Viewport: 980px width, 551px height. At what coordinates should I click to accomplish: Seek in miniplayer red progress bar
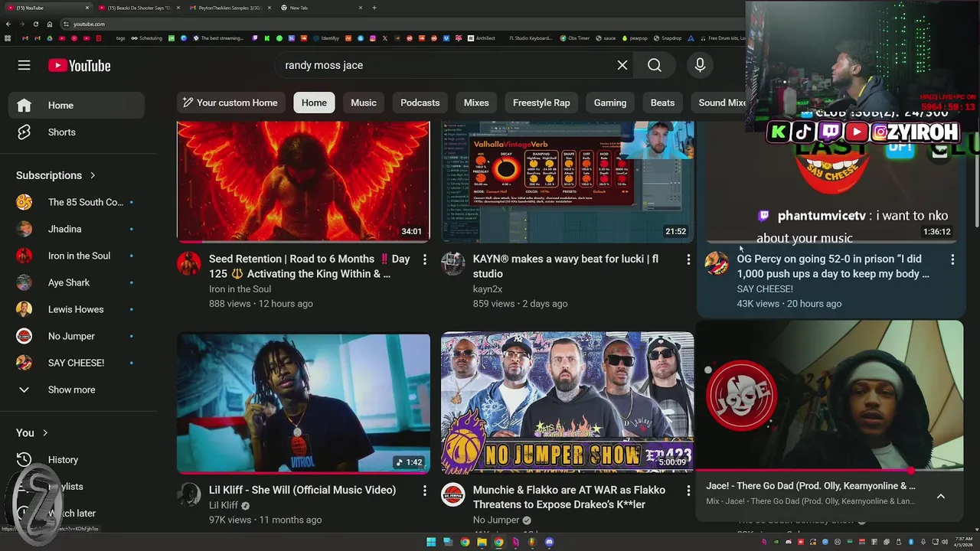click(829, 471)
